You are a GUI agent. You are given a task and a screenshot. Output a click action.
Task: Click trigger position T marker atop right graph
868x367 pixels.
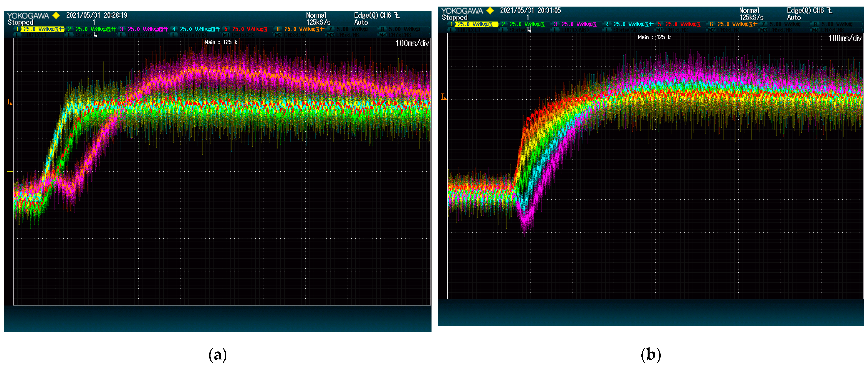pos(529,30)
